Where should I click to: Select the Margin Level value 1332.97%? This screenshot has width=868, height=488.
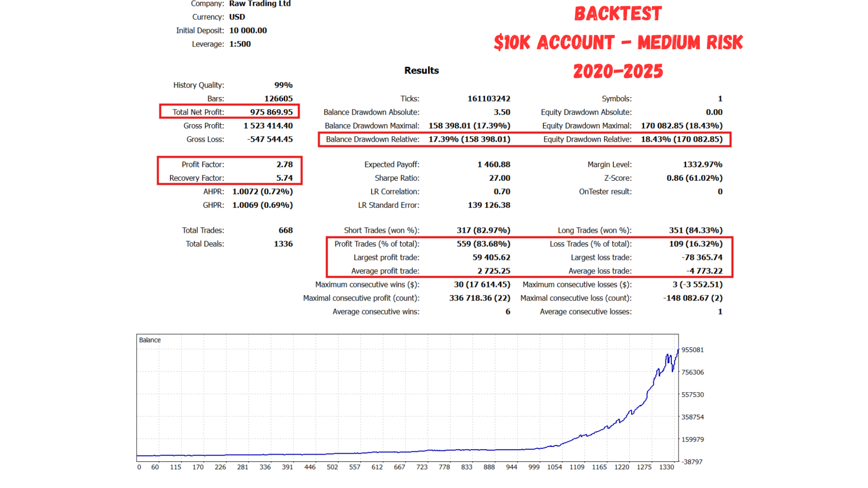pos(703,164)
